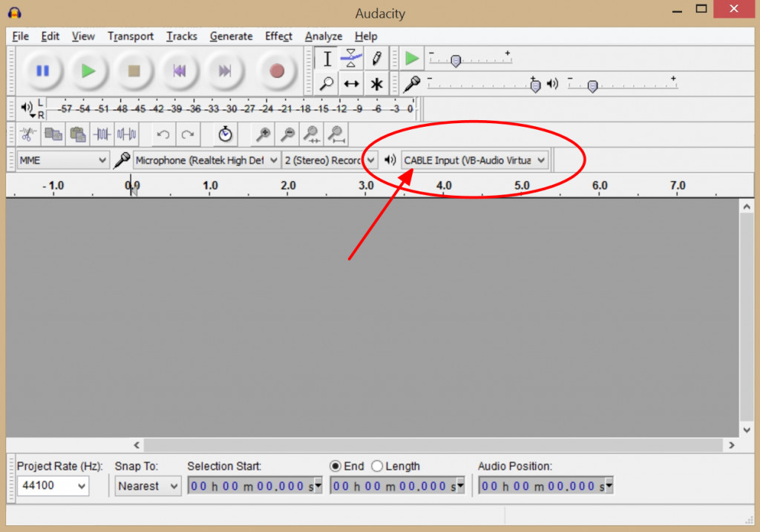
Task: Open the Transport menu
Action: pyautogui.click(x=131, y=36)
